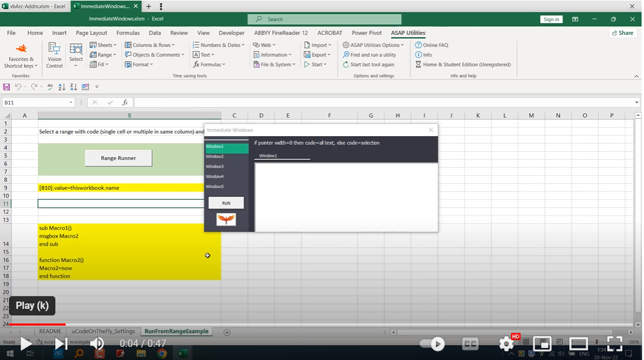Image resolution: width=644 pixels, height=360 pixels.
Task: Open the File menu
Action: 11,33
